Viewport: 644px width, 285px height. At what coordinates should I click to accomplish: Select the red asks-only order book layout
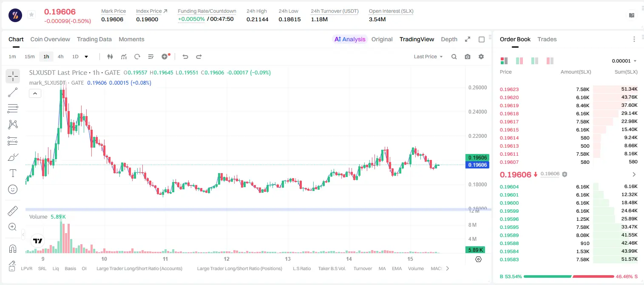pos(550,61)
